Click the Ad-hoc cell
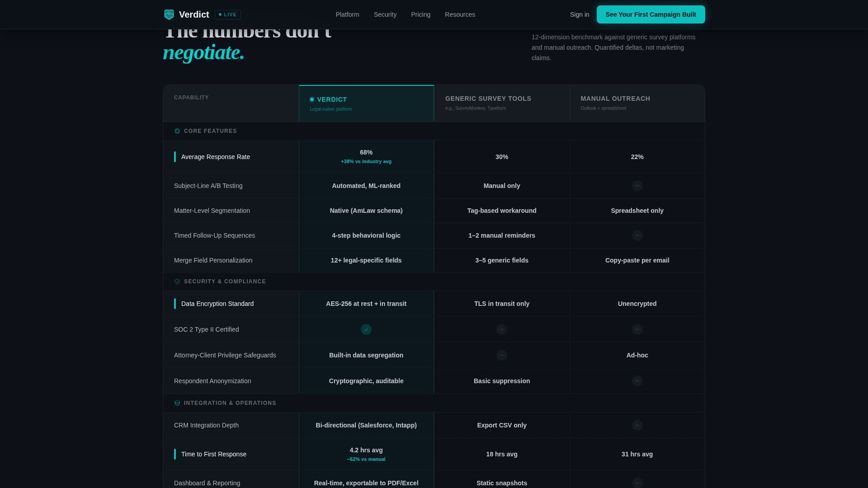Image resolution: width=868 pixels, height=488 pixels. (637, 355)
